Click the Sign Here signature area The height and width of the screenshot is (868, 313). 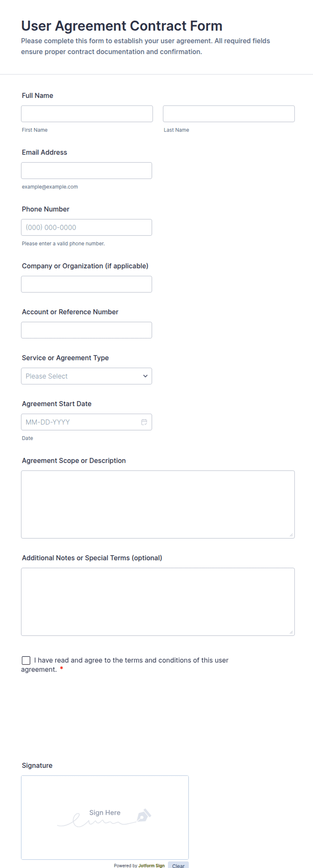coord(105,817)
